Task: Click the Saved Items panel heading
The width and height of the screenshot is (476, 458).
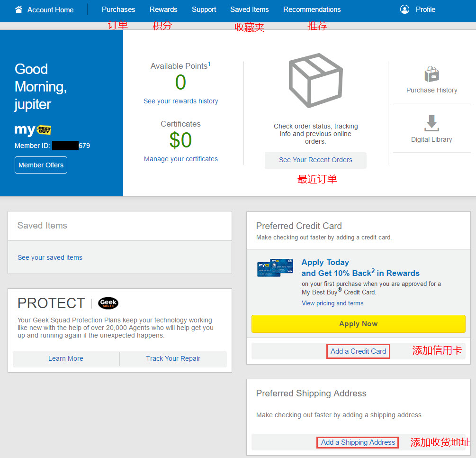Action: [42, 226]
